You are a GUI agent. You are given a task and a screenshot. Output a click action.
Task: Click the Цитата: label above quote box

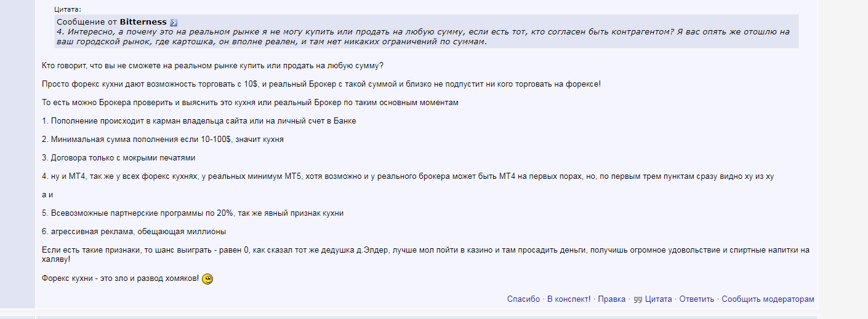coord(67,9)
